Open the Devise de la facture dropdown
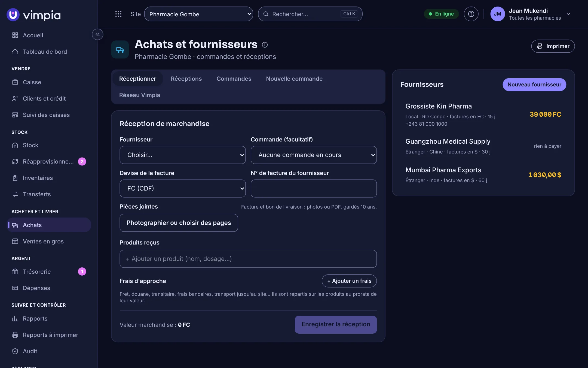This screenshot has height=368, width=588. pyautogui.click(x=182, y=188)
